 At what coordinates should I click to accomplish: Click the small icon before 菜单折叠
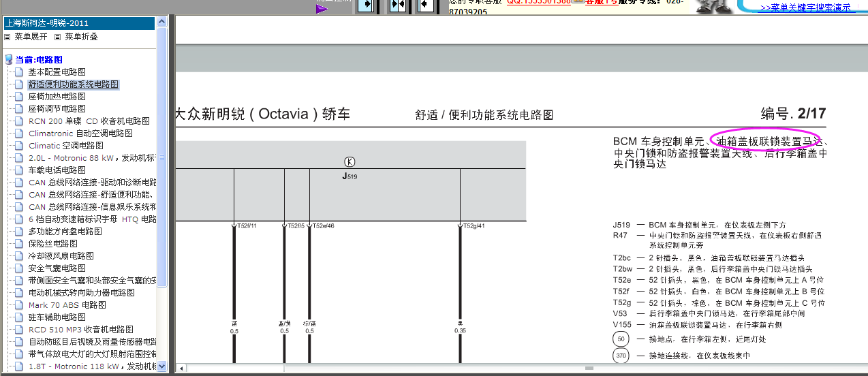(x=57, y=37)
